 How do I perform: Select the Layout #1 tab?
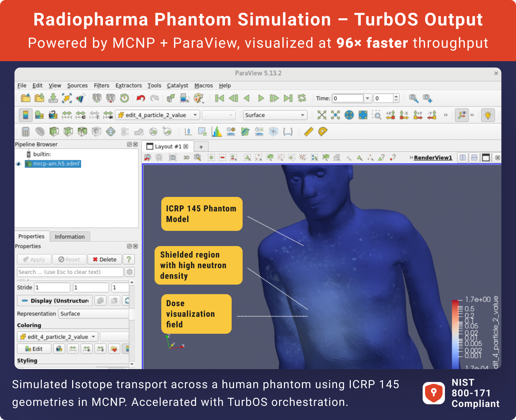[168, 146]
